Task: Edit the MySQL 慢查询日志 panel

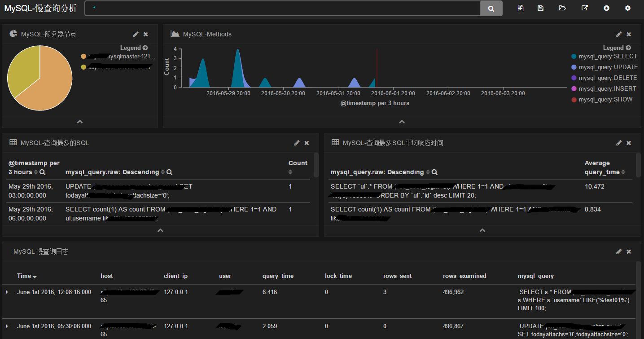Action: pyautogui.click(x=619, y=251)
